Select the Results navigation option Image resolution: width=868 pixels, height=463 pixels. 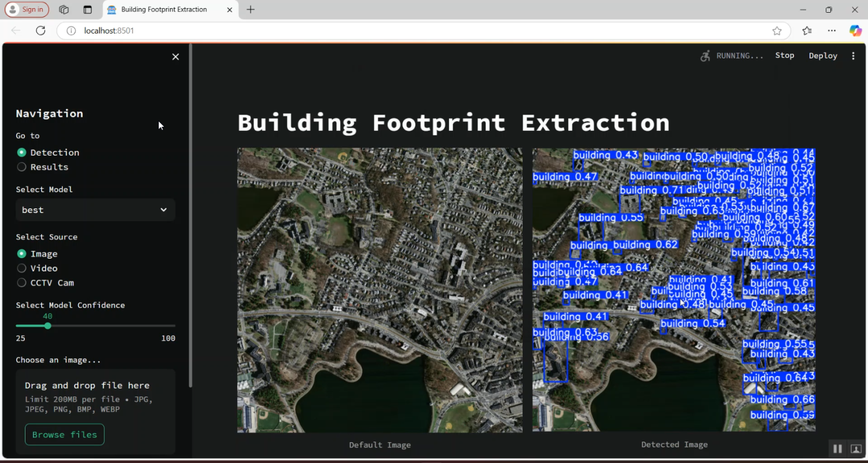[21, 167]
